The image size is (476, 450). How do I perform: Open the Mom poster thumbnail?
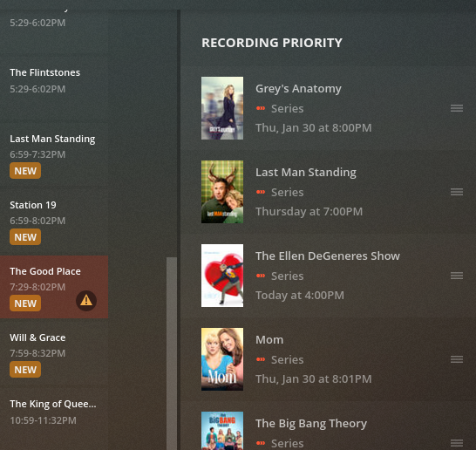tap(222, 359)
